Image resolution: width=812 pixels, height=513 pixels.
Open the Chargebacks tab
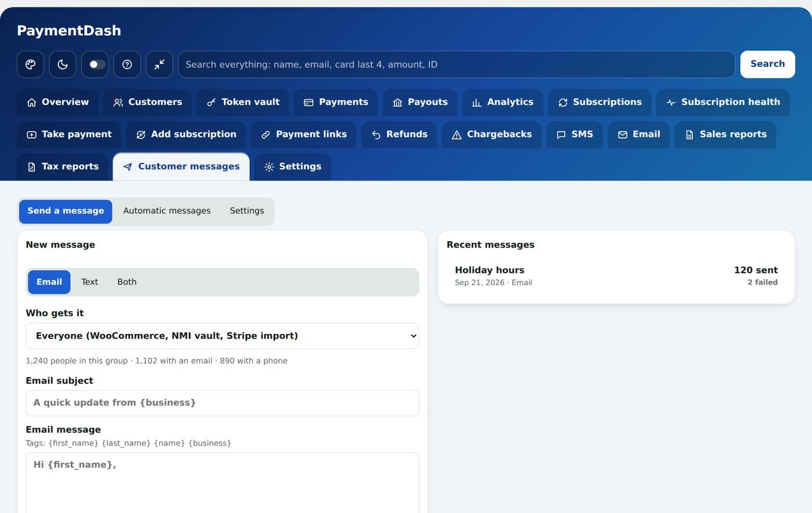click(x=492, y=134)
